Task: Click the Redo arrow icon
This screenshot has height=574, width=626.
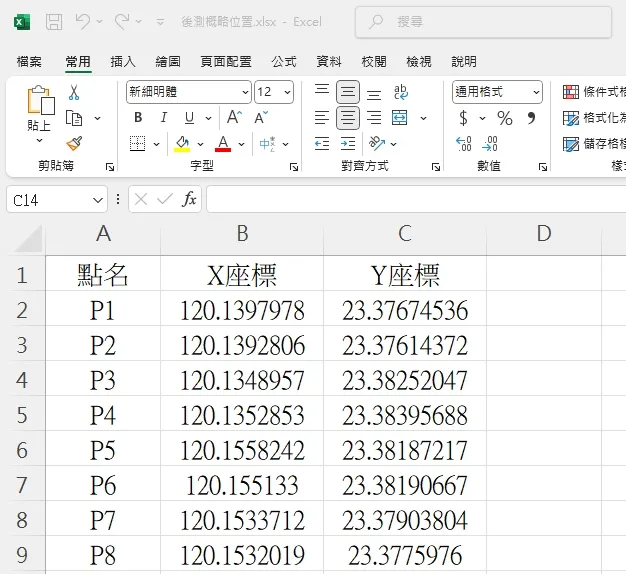Action: click(122, 21)
